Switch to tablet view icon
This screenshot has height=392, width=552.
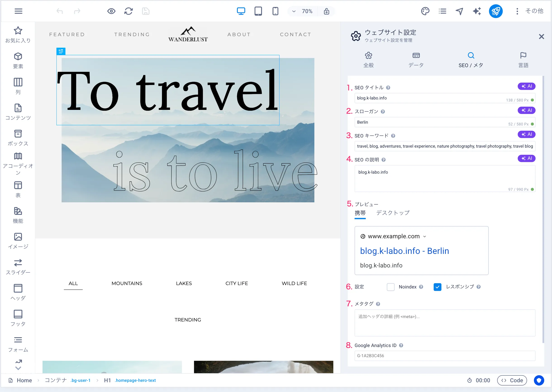pos(258,11)
